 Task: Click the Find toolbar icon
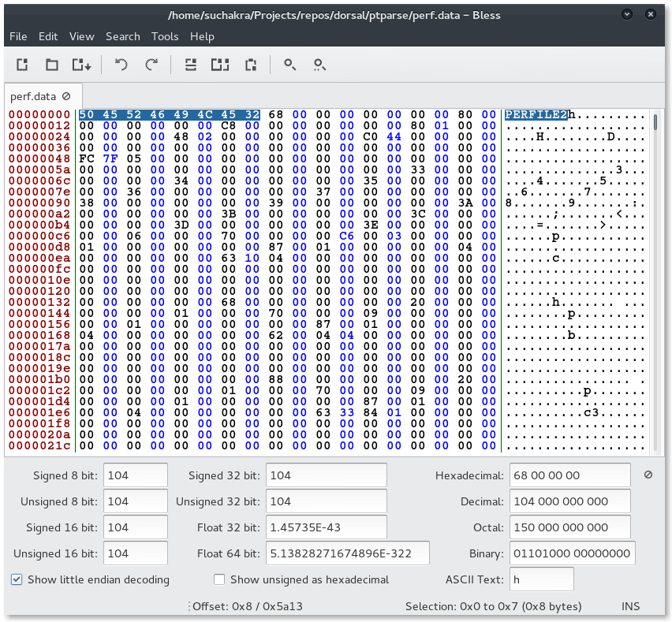289,65
